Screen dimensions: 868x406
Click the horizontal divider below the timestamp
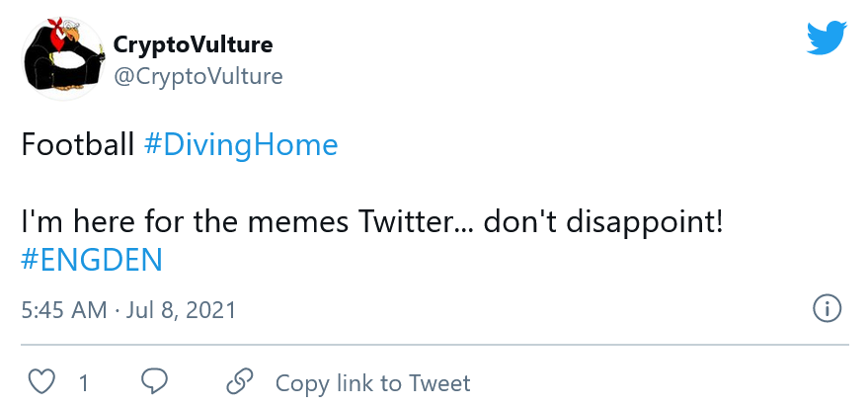[x=434, y=345]
